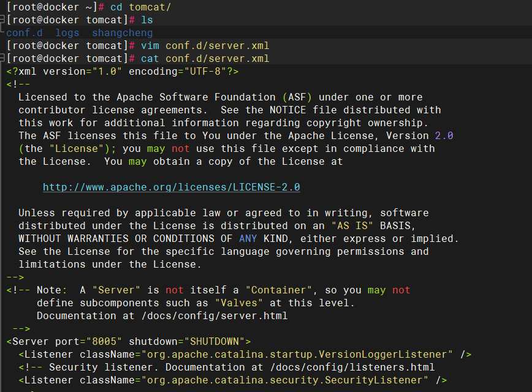532x392 pixels.
Task: Click the quoted "Valves" text
Action: coord(239,303)
